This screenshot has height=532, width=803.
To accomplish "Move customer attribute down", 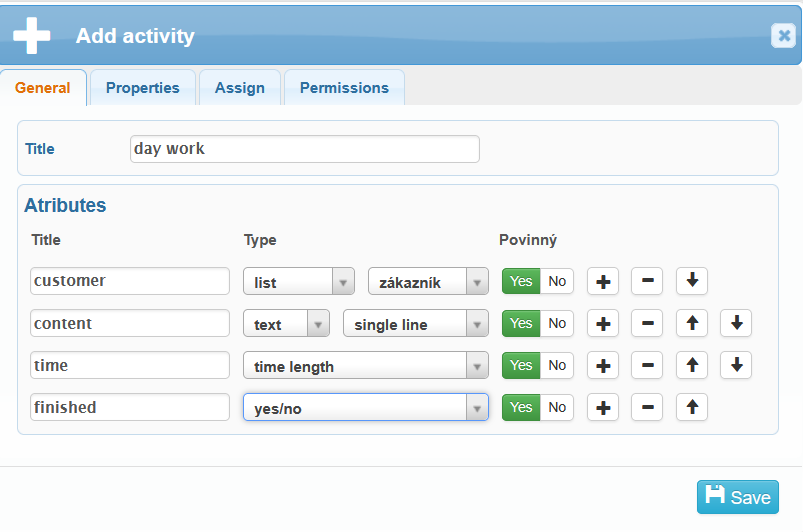I will pos(692,282).
